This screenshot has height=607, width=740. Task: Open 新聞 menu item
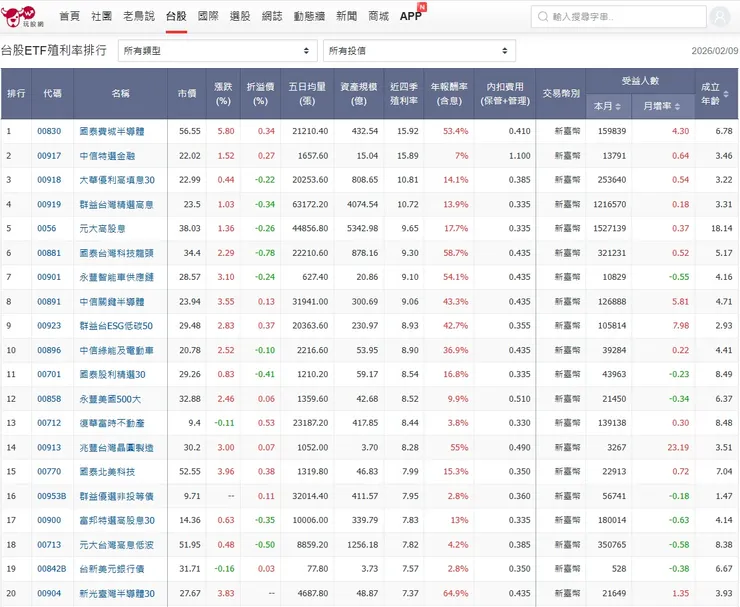pos(346,17)
